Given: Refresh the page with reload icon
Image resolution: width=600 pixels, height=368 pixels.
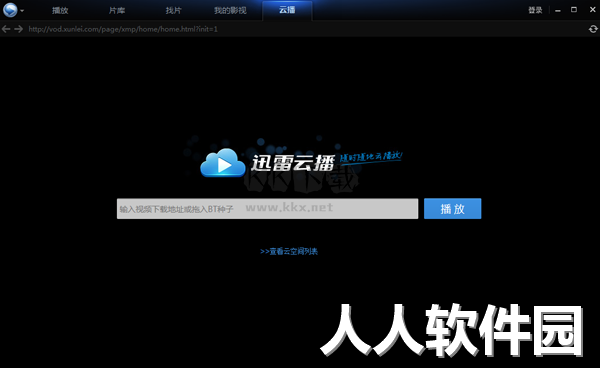Looking at the screenshot, I should pyautogui.click(x=593, y=29).
